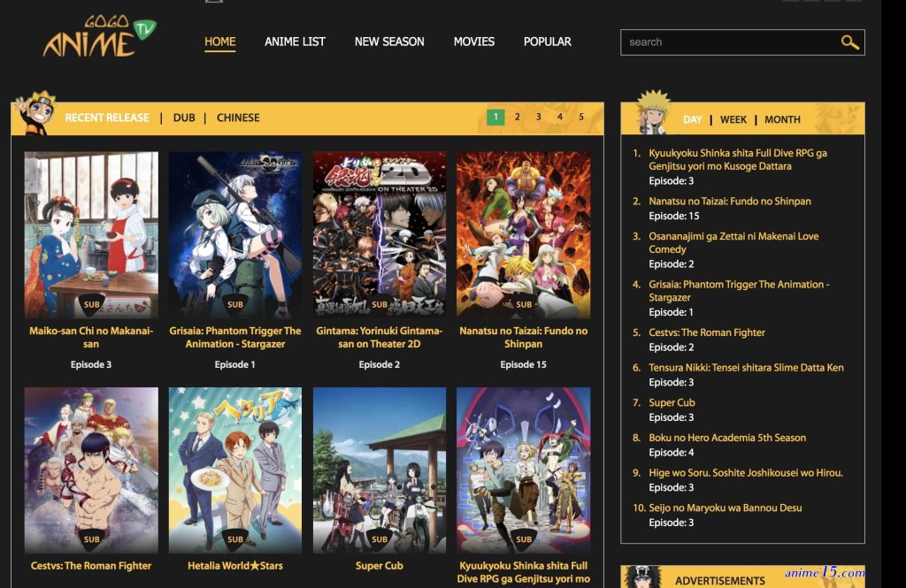Click SUB badge on Super Cub poster
The height and width of the screenshot is (588, 906).
point(380,538)
